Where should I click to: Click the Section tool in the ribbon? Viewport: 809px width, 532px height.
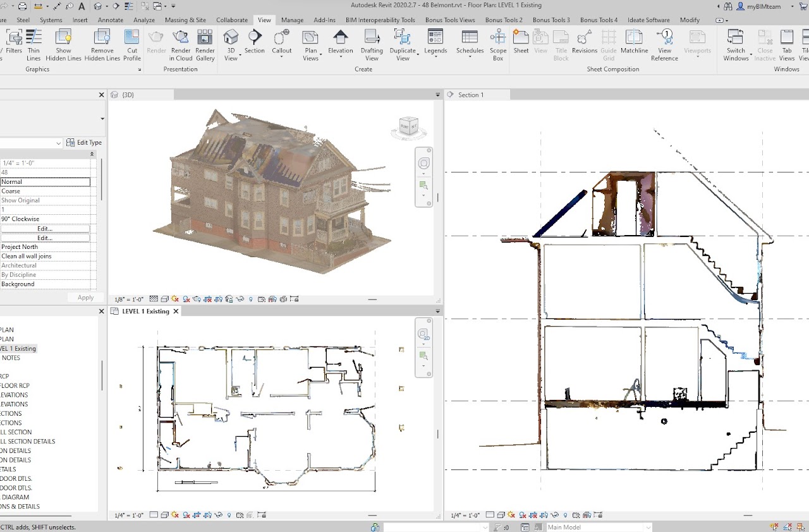pos(255,42)
